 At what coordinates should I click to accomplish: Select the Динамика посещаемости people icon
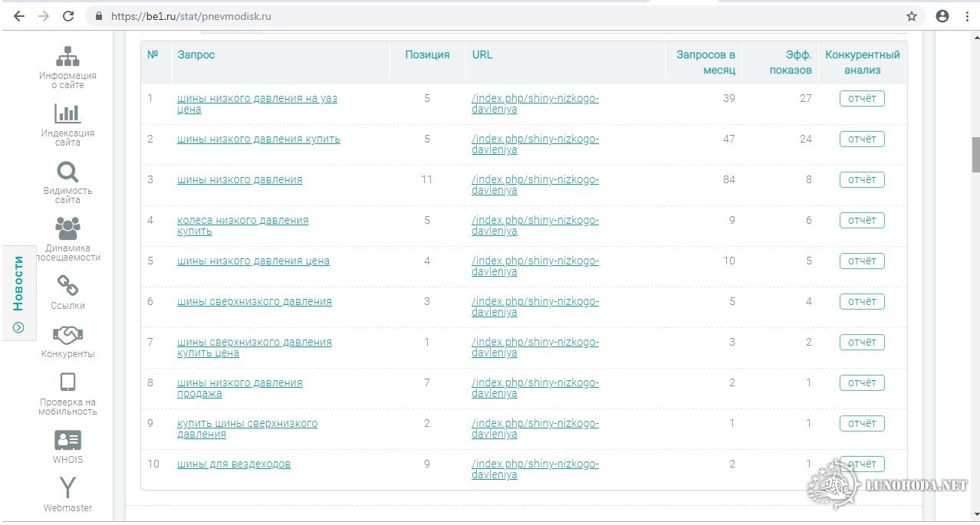tap(67, 228)
